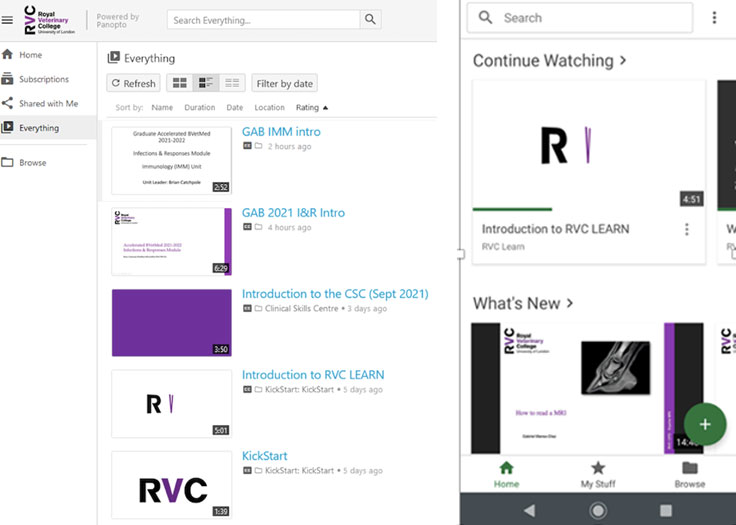736x525 pixels.
Task: Open the hamburger menu in Panopto
Action: 7,20
